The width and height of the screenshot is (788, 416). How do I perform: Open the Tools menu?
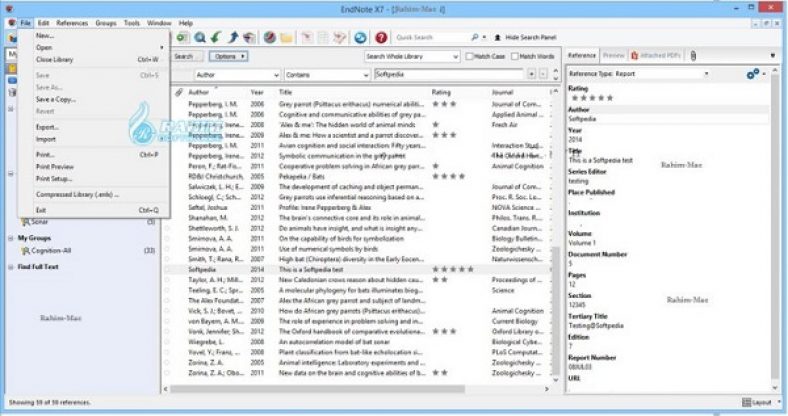point(132,23)
